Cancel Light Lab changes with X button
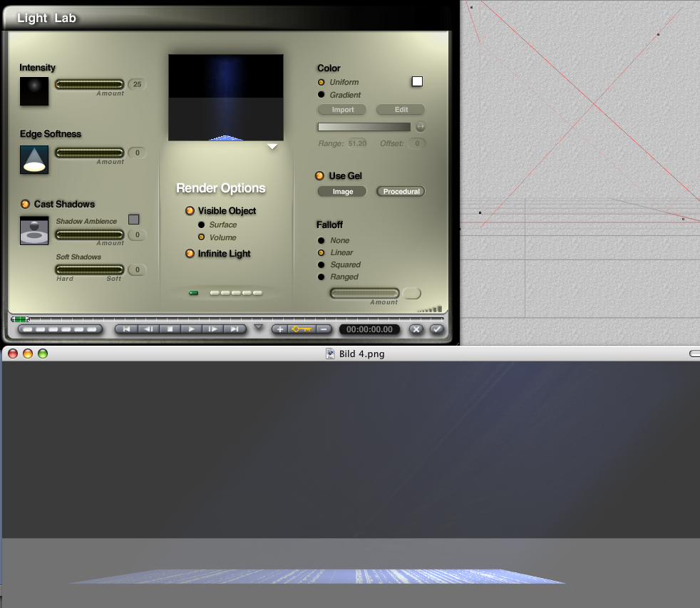 [416, 329]
